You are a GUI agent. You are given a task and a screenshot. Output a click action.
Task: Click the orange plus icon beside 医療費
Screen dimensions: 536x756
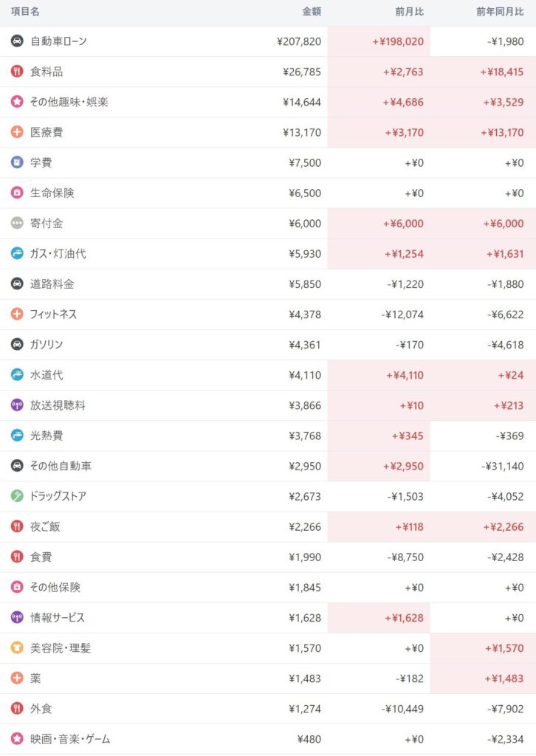click(x=17, y=132)
